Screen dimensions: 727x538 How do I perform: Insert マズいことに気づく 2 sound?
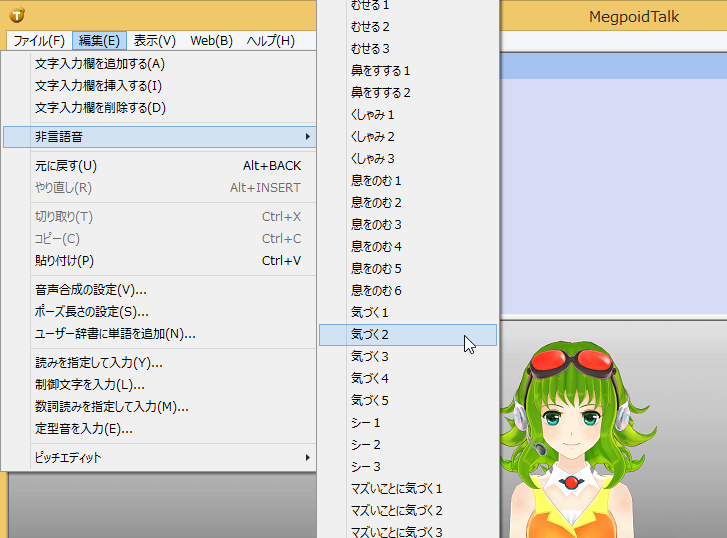pos(408,510)
